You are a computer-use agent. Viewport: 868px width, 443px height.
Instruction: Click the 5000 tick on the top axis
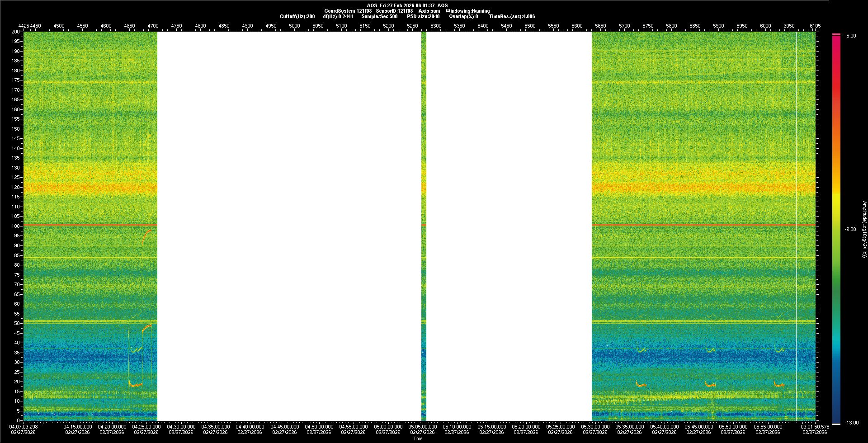point(294,26)
